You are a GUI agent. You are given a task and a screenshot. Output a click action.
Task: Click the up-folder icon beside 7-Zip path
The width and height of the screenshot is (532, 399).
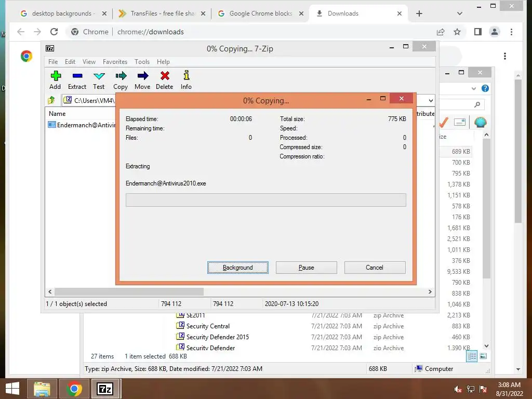51,100
